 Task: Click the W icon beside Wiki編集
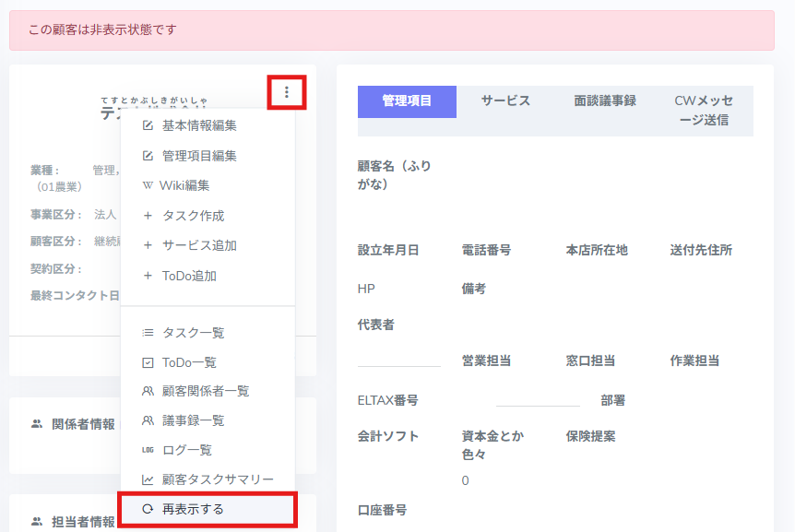point(148,185)
